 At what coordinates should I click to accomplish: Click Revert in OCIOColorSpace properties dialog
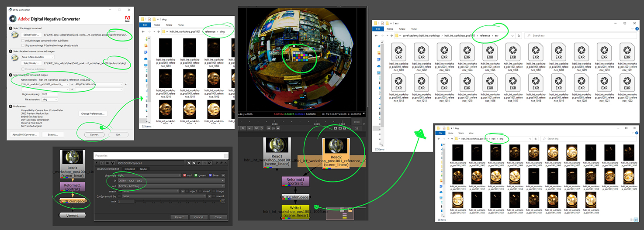[179, 217]
